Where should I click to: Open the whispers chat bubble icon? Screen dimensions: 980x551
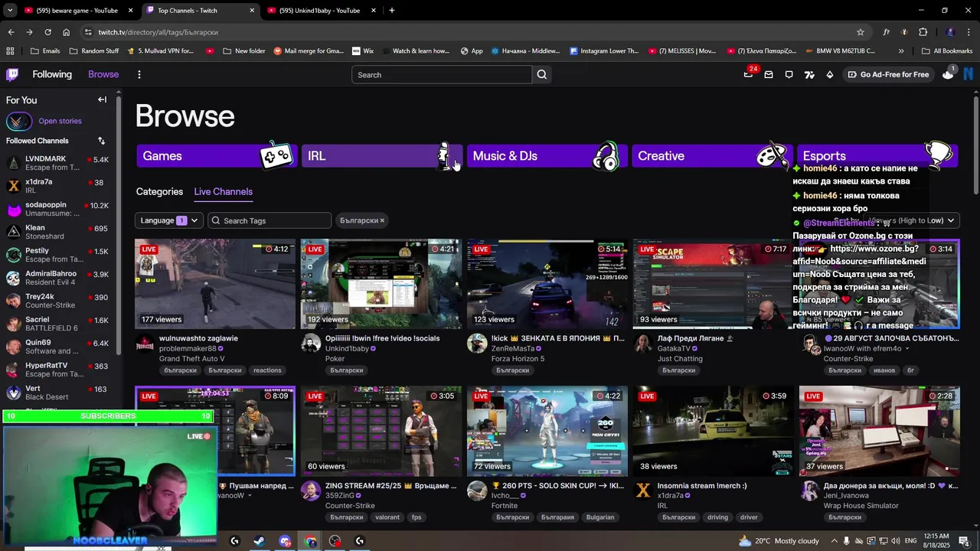tap(789, 74)
